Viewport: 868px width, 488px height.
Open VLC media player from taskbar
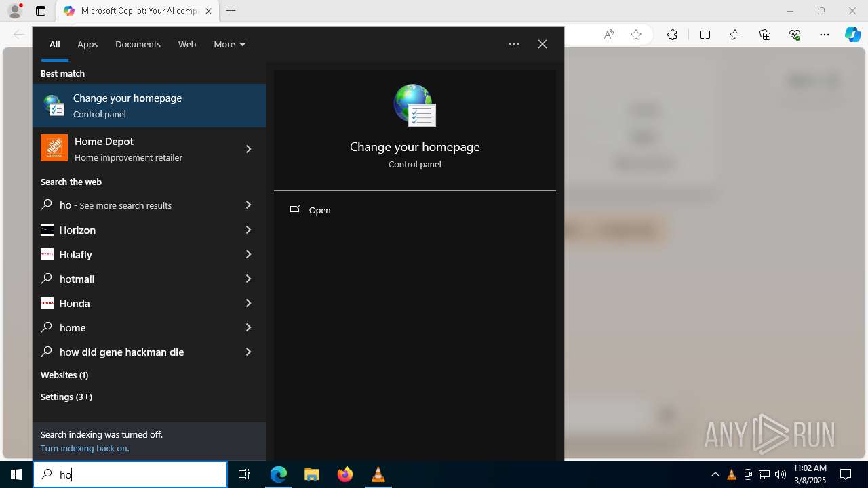378,474
